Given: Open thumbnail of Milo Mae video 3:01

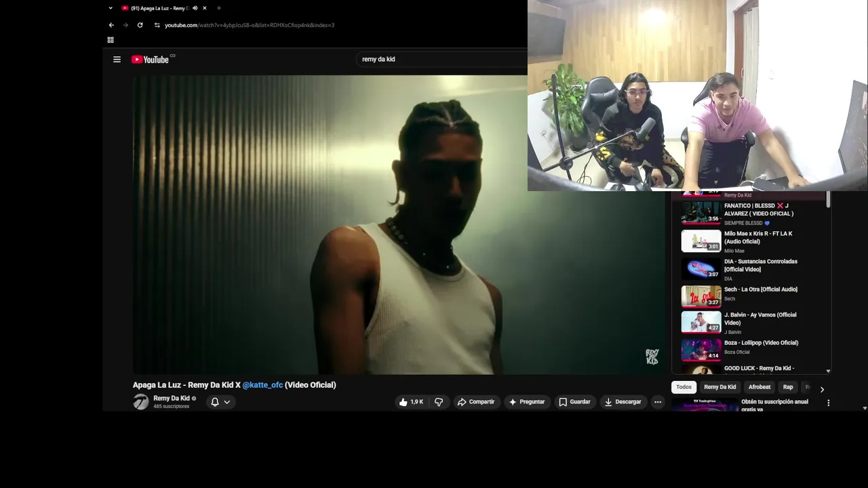Looking at the screenshot, I should click(701, 241).
